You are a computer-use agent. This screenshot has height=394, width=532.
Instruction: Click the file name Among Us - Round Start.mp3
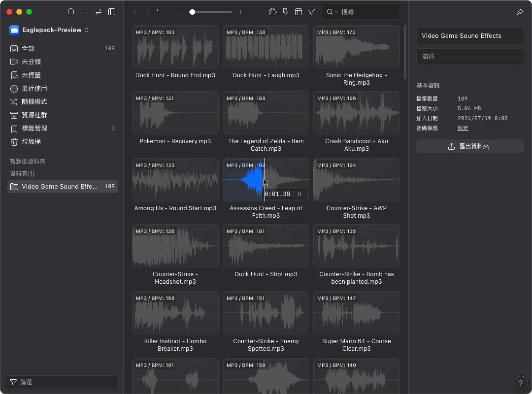[x=175, y=208]
